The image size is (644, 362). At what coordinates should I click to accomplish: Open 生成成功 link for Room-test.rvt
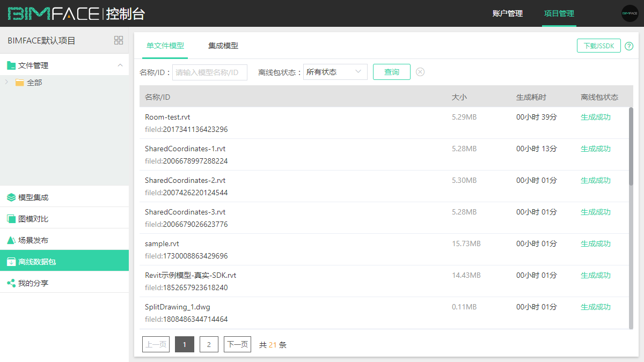pyautogui.click(x=595, y=116)
